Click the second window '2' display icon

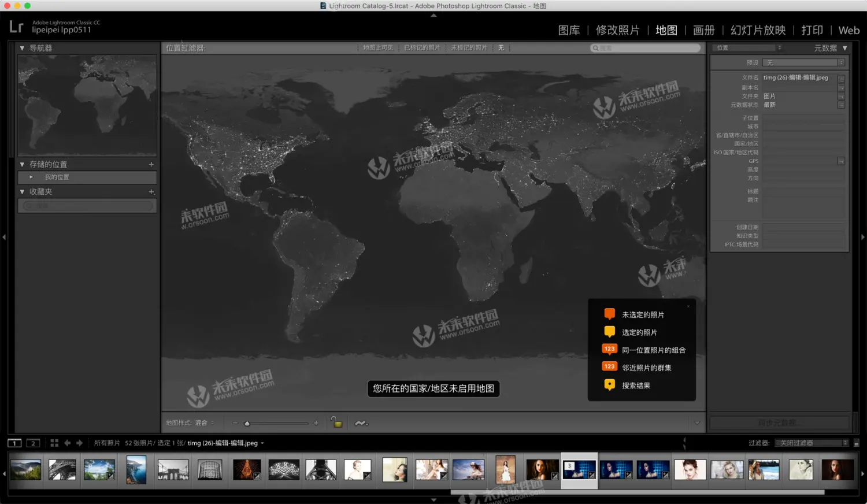(33, 443)
